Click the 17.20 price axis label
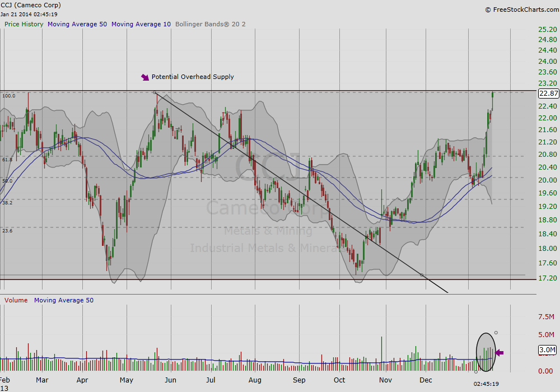 tap(548, 278)
